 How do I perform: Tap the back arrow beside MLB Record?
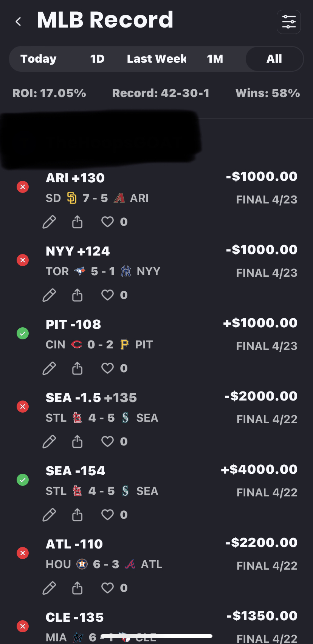18,22
